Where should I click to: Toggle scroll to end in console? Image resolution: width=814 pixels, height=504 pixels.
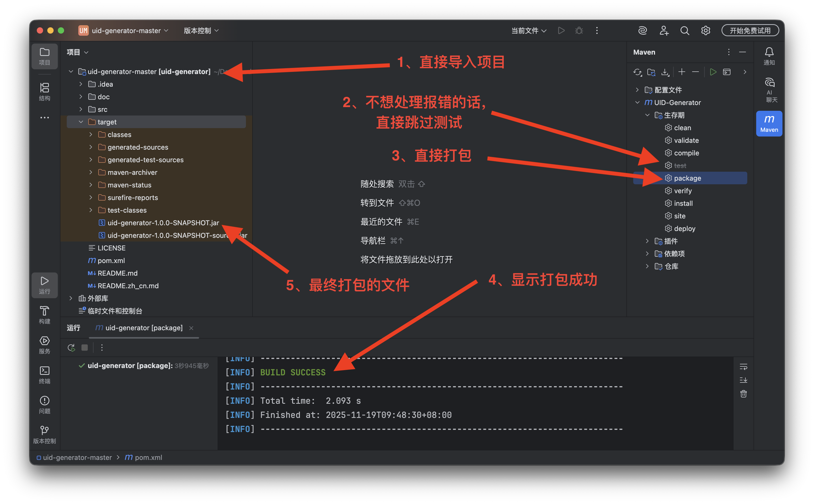click(x=743, y=380)
